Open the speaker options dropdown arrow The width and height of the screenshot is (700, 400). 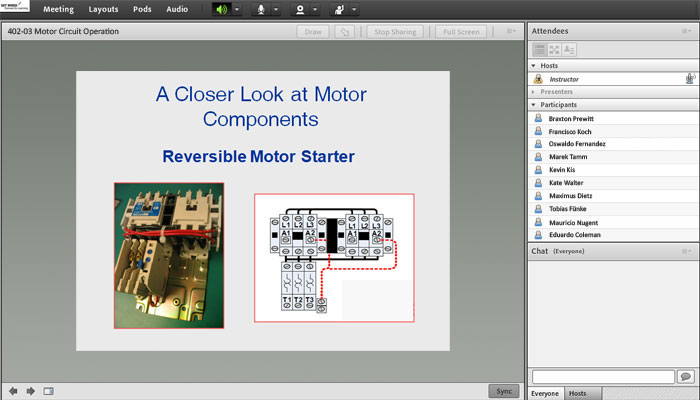(x=236, y=10)
